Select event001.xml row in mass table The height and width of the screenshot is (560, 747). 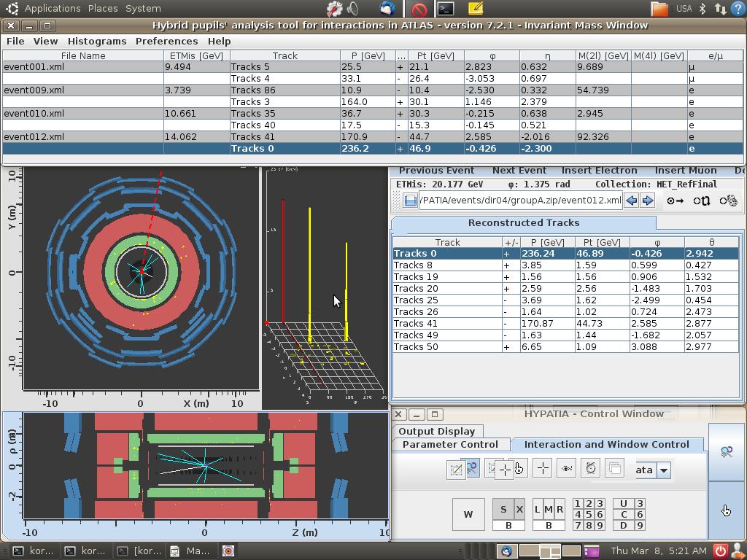tap(373, 66)
